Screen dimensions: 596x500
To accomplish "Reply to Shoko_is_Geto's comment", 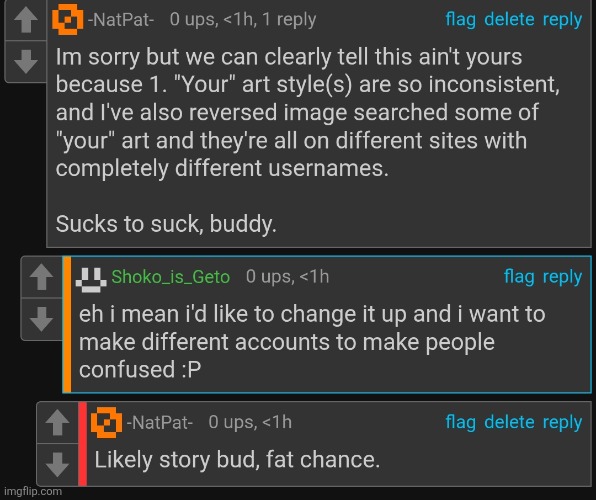I will [562, 277].
